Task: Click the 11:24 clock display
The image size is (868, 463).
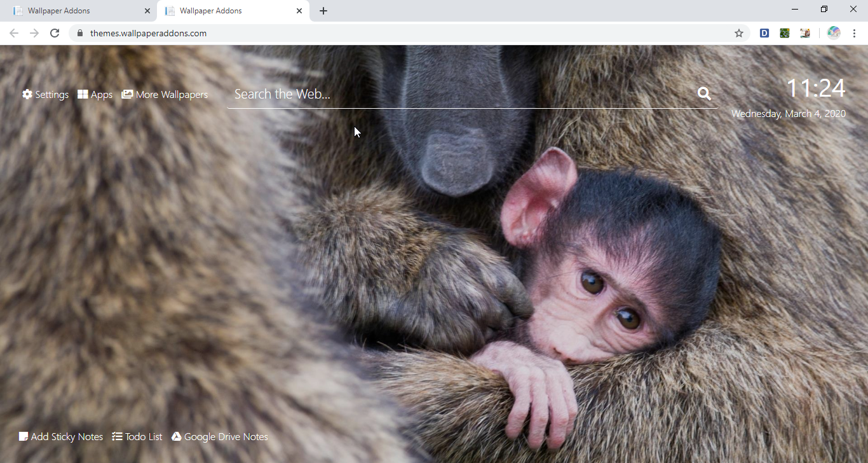Action: [x=816, y=88]
